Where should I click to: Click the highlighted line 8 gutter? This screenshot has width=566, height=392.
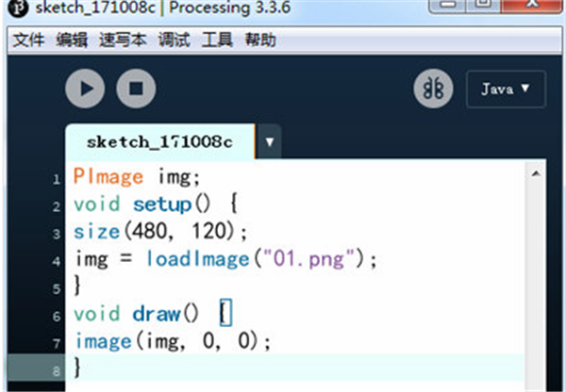pyautogui.click(x=36, y=367)
